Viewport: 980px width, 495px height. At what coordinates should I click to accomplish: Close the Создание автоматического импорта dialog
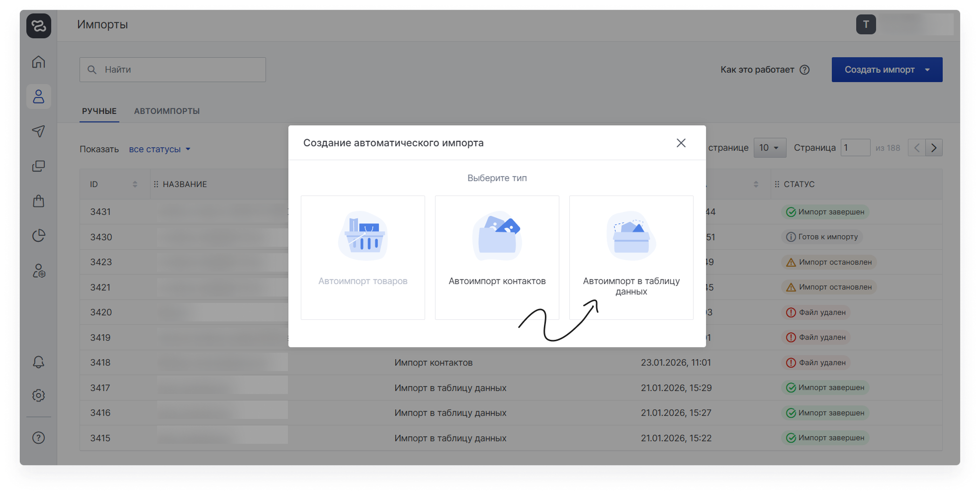pos(681,143)
